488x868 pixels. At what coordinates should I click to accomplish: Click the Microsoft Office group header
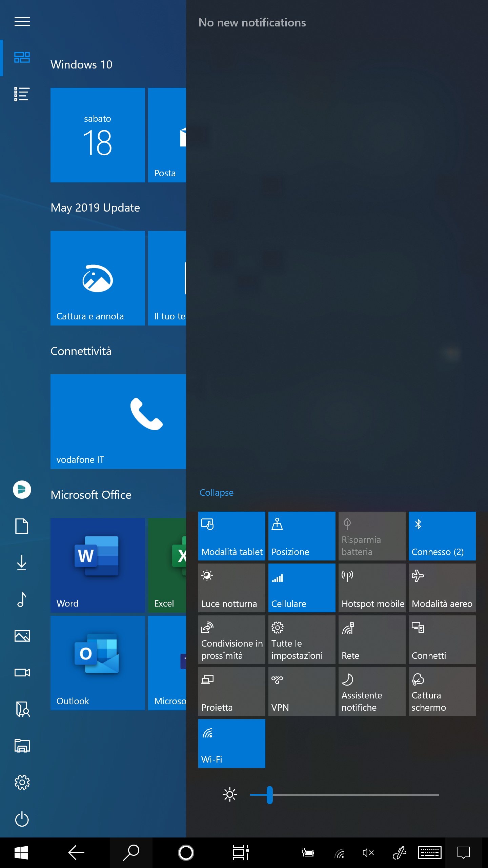click(x=91, y=495)
